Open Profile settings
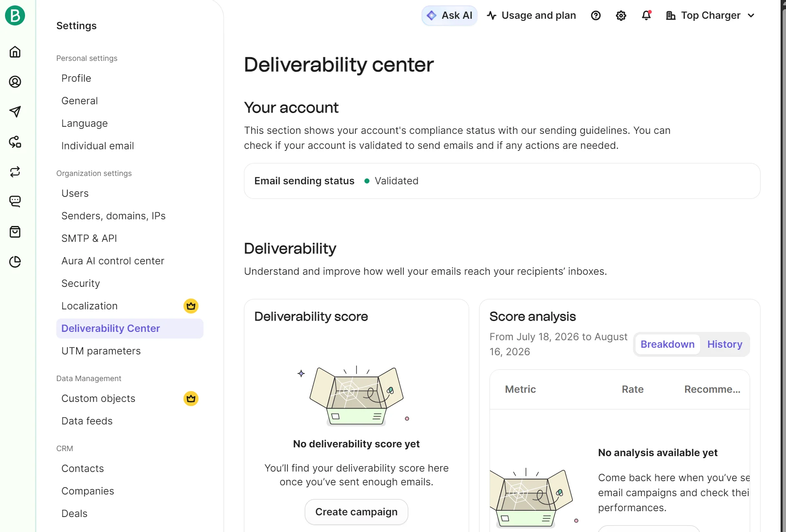The height and width of the screenshot is (532, 786). (76, 78)
